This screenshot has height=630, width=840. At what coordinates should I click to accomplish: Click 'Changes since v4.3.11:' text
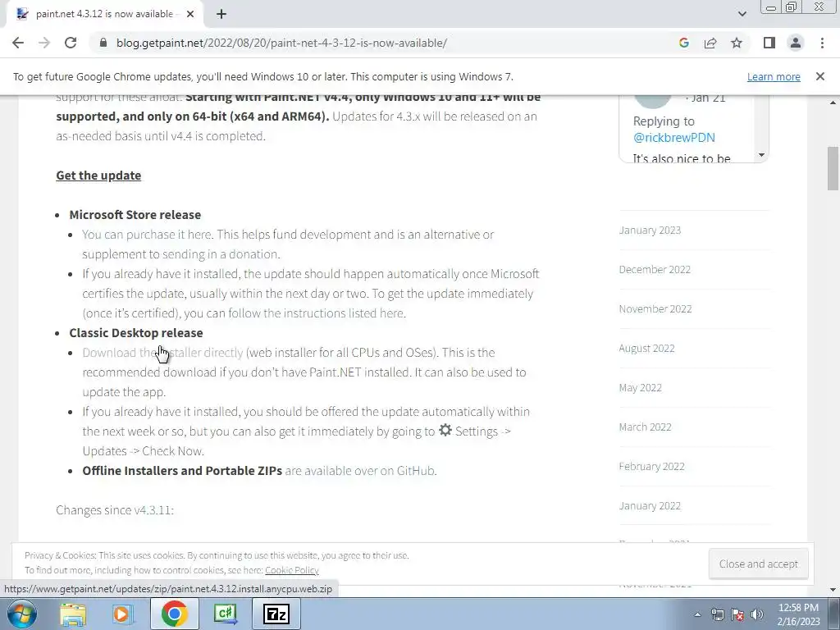point(115,510)
